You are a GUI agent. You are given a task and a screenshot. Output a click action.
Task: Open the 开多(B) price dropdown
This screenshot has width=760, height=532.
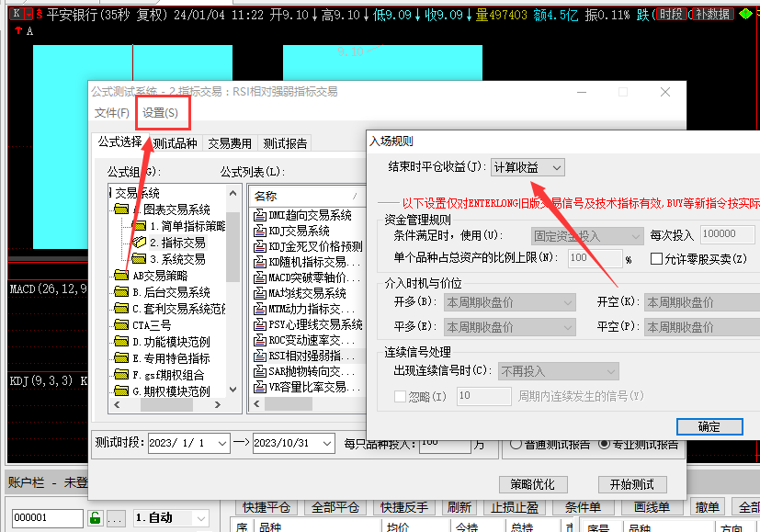(510, 302)
